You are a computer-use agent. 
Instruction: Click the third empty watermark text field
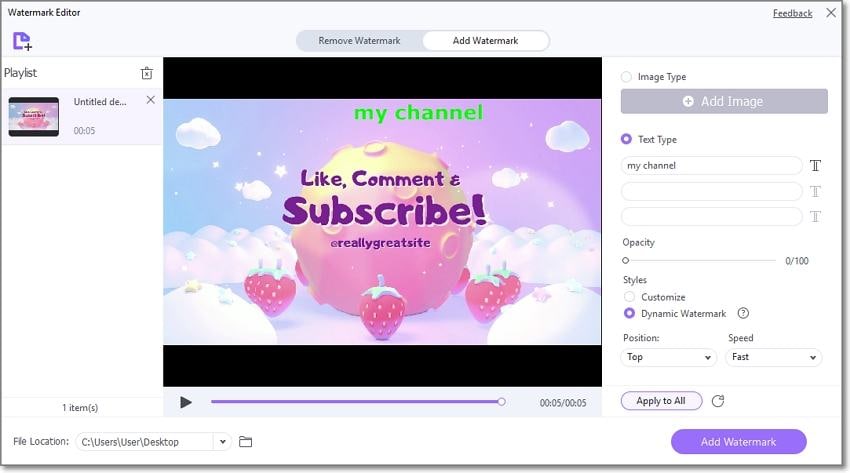711,217
